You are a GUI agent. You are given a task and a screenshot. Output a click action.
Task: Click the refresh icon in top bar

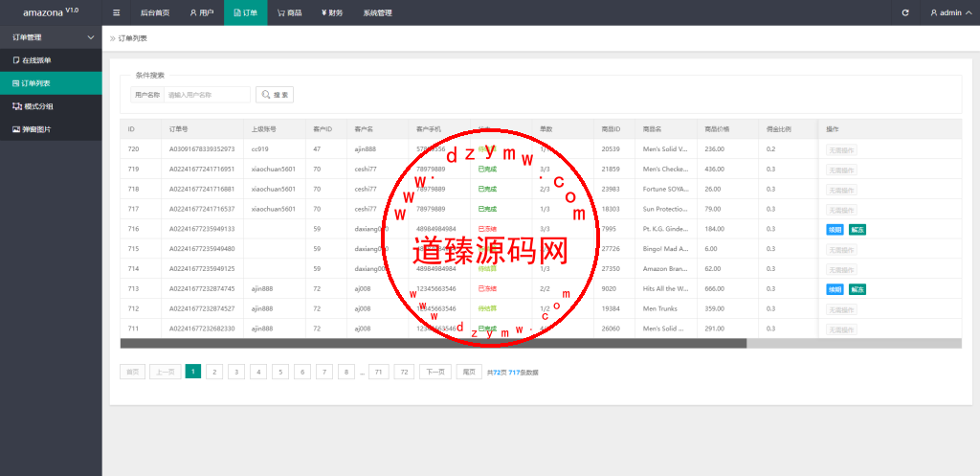click(x=905, y=12)
